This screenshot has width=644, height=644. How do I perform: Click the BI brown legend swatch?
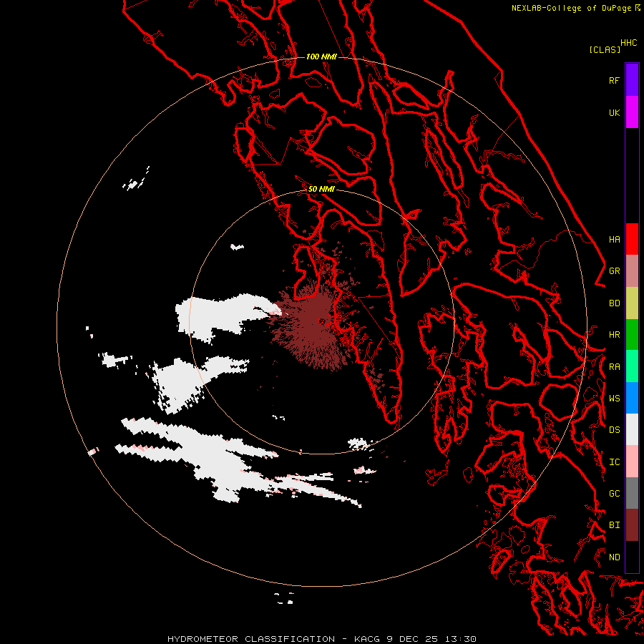pyautogui.click(x=632, y=525)
